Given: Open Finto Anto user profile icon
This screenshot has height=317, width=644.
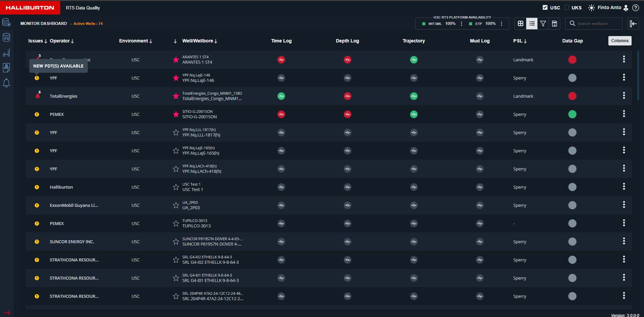Looking at the screenshot, I should point(626,8).
